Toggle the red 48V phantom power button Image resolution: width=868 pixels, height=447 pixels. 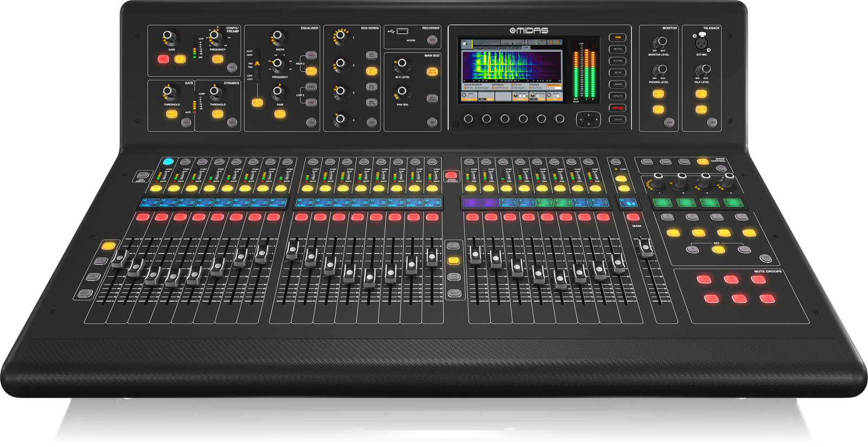click(163, 59)
